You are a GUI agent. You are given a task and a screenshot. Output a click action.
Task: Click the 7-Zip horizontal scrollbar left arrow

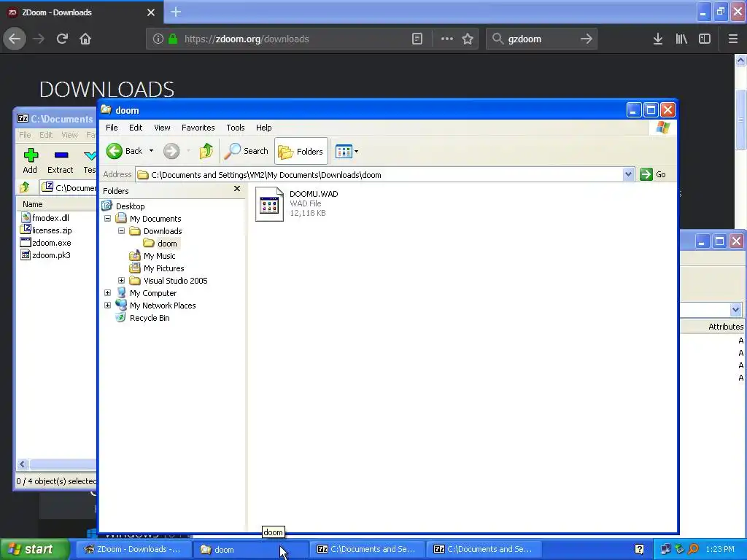tap(23, 464)
